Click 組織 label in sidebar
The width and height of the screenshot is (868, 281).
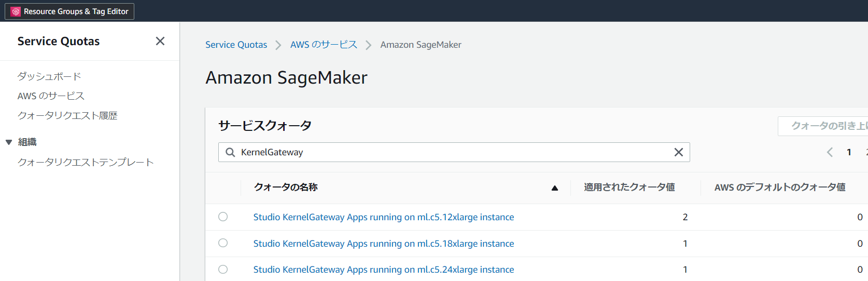pos(27,142)
